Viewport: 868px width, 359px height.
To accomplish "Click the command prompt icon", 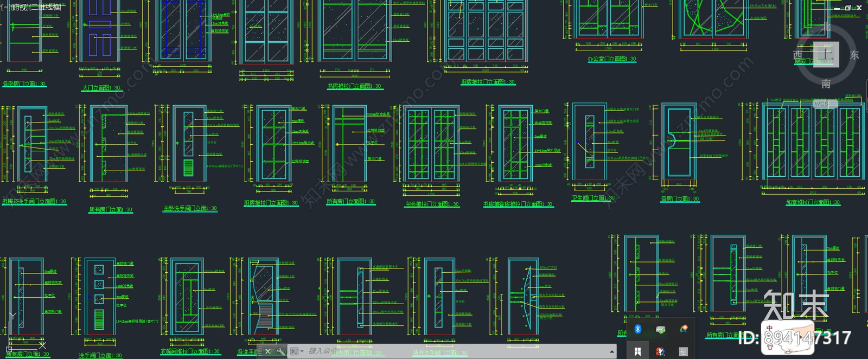I will pos(293,351).
